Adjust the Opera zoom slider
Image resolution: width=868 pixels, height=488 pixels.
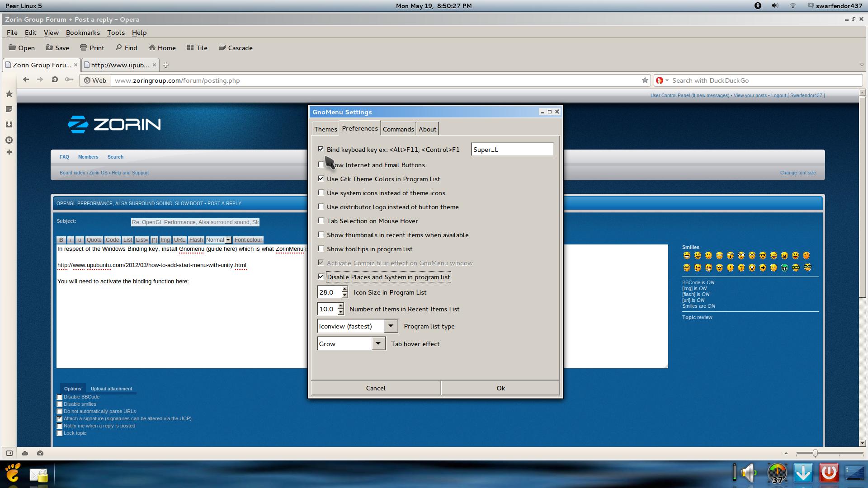[815, 453]
